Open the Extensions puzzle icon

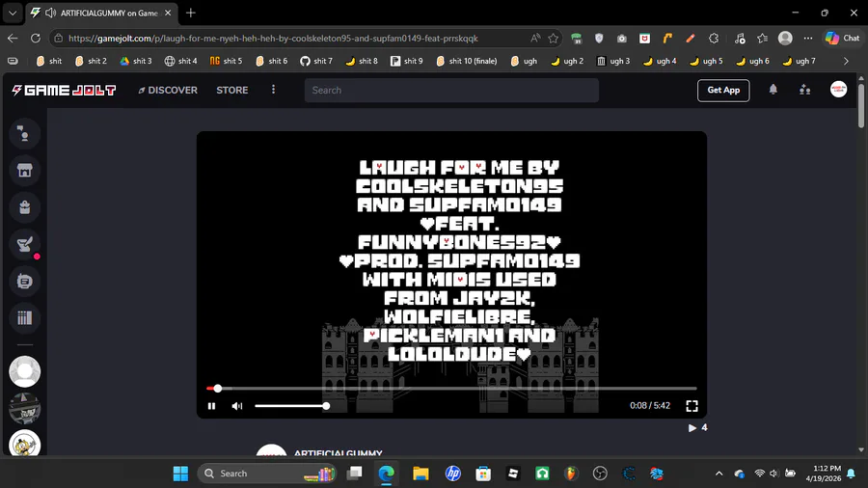click(x=714, y=39)
